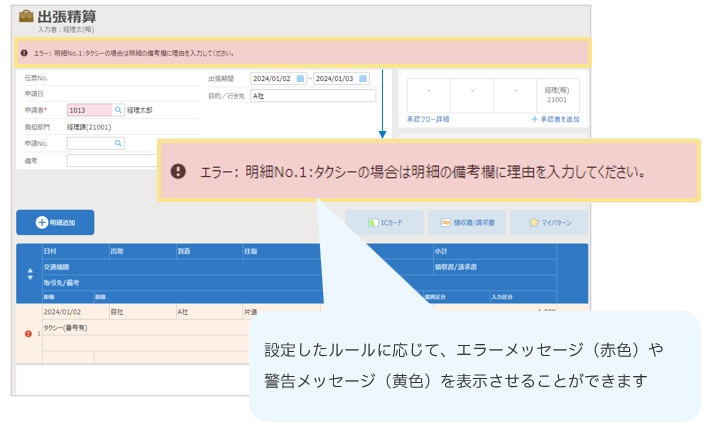714x428 pixels.
Task: Click the 申請No. input field
Action: [x=89, y=143]
